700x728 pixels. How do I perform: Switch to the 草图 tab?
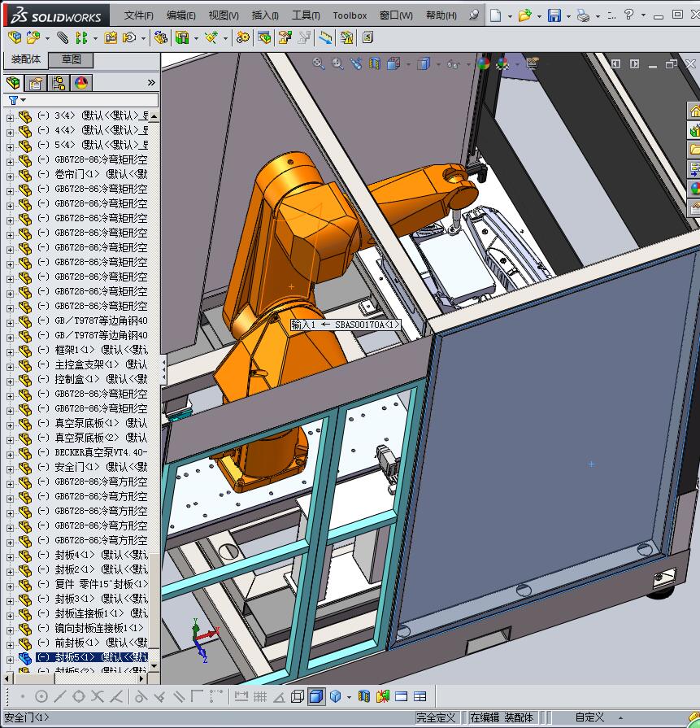coord(71,59)
